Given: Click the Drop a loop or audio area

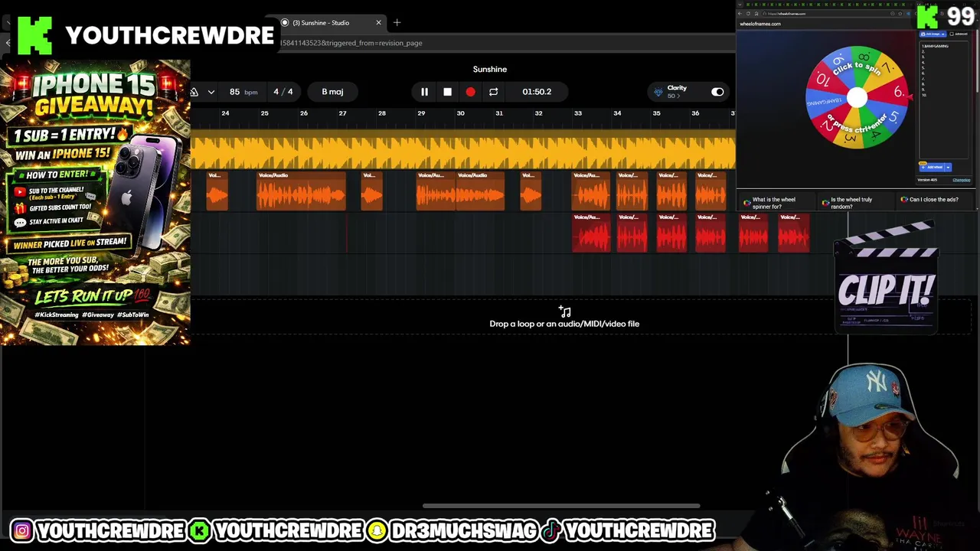Looking at the screenshot, I should [x=564, y=318].
